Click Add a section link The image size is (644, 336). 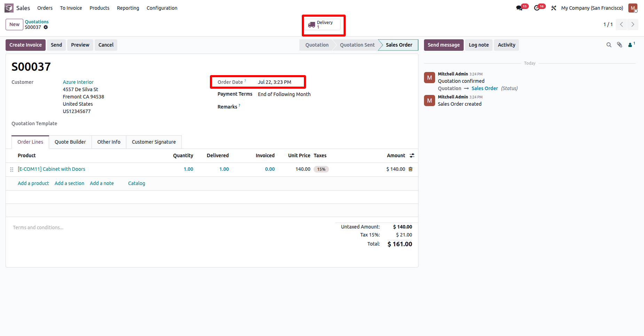(69, 183)
